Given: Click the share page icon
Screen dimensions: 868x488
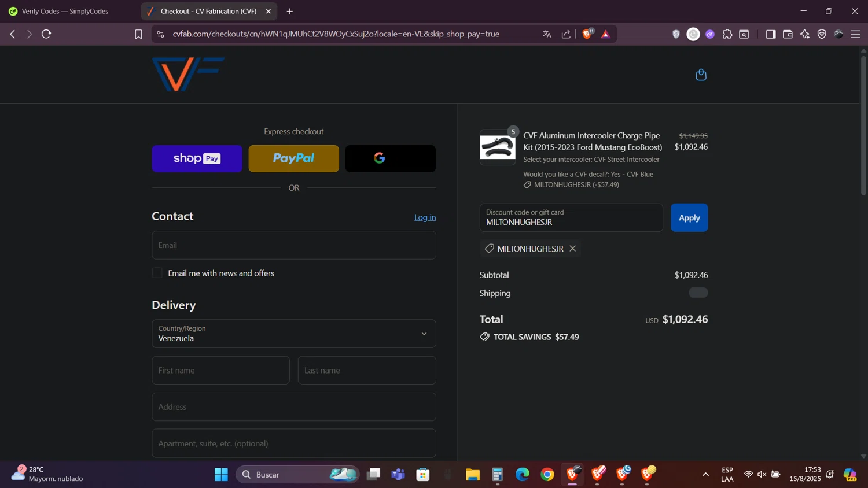Looking at the screenshot, I should 566,34.
